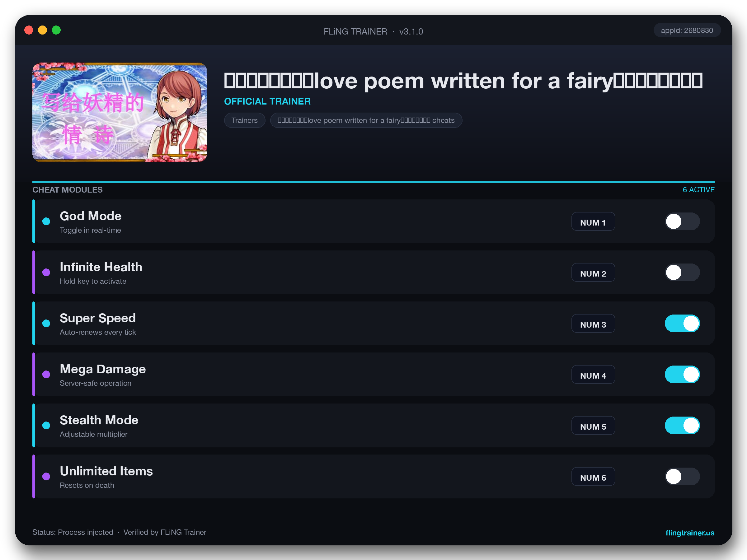Click the purple dot beside Infinite Health
Image resolution: width=747 pixels, height=560 pixels.
pos(46,273)
